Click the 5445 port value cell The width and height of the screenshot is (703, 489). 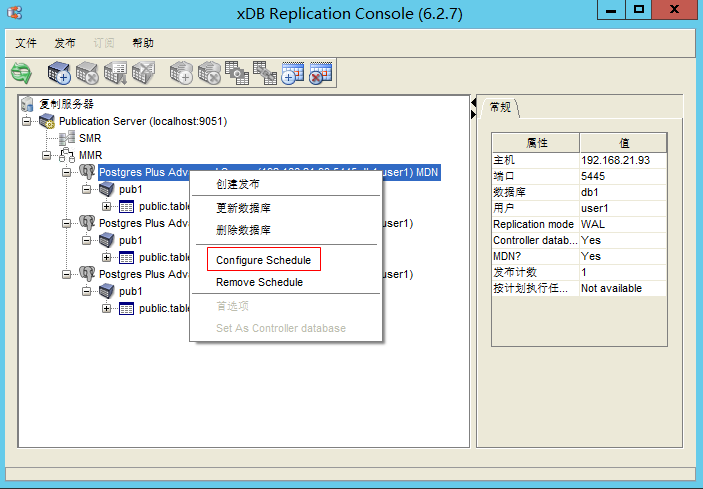click(x=623, y=176)
